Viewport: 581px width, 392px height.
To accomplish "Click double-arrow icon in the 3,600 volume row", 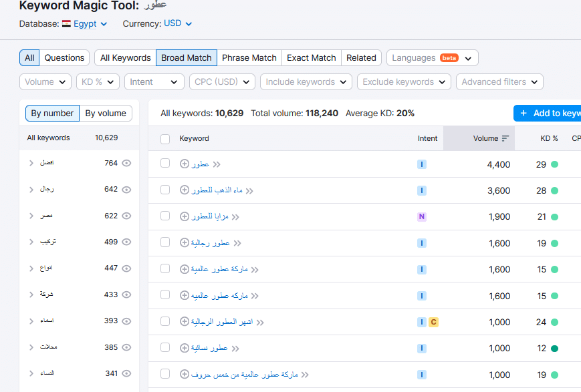I will pyautogui.click(x=249, y=191).
